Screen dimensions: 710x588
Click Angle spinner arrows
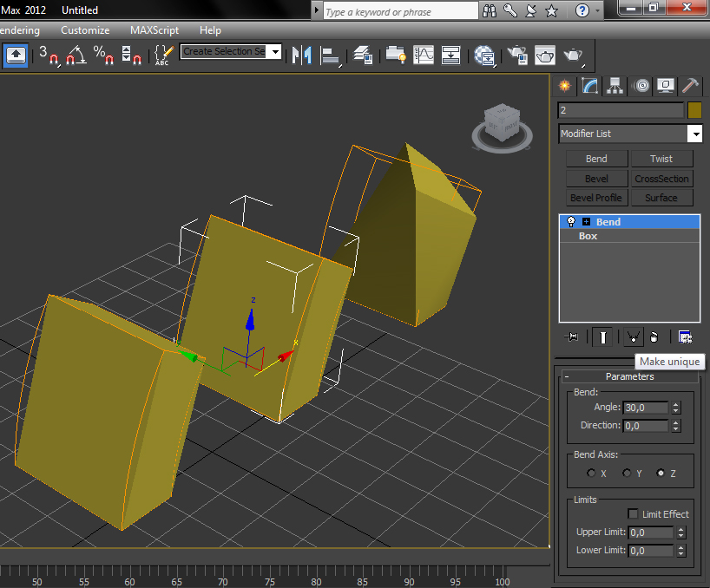pyautogui.click(x=676, y=408)
